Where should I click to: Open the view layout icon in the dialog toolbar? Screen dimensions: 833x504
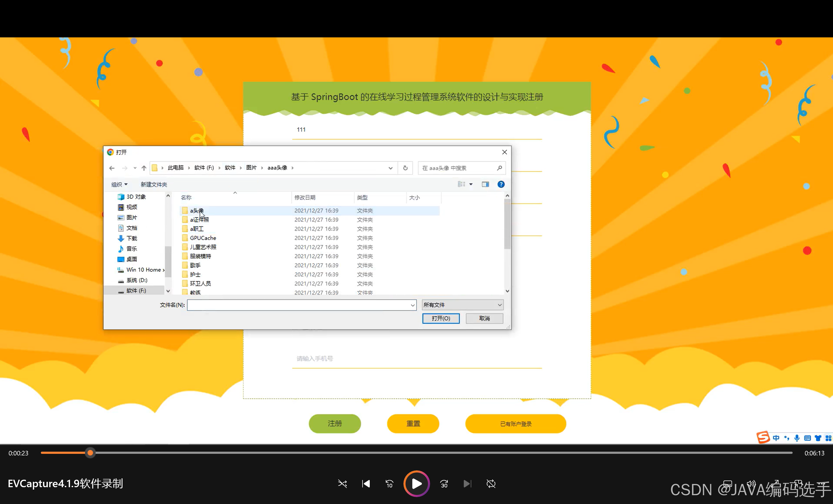pyautogui.click(x=461, y=184)
